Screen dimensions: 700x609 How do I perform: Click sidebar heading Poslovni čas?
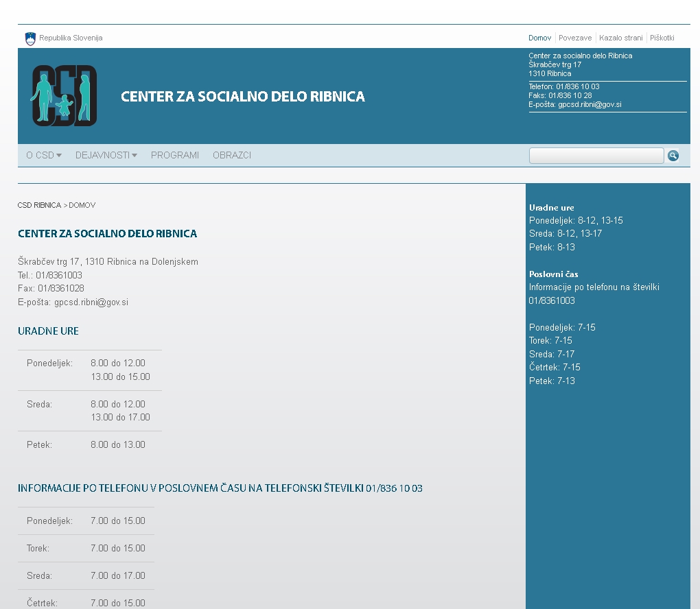[554, 274]
